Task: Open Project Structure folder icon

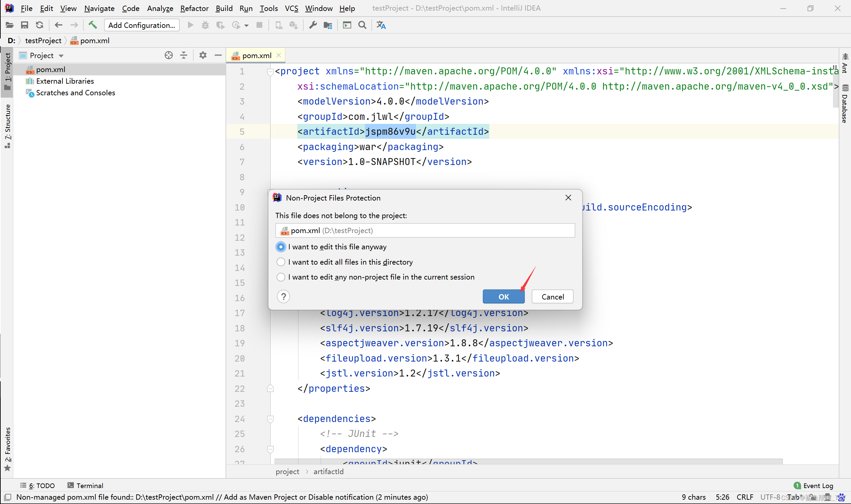Action: point(328,25)
